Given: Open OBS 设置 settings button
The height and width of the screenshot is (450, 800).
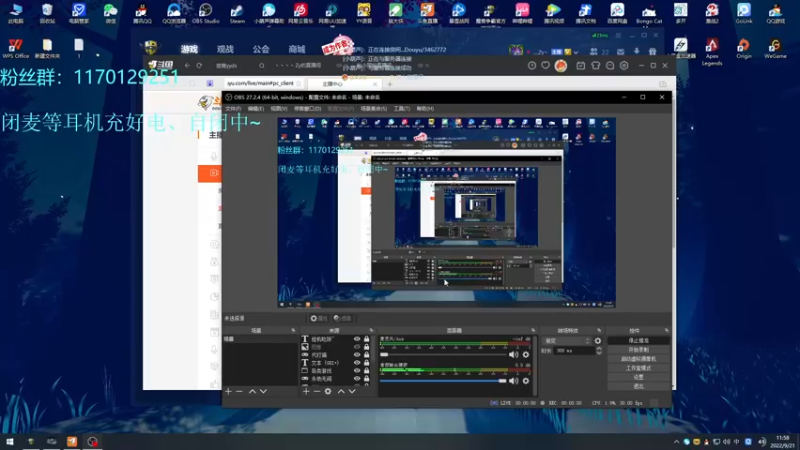Looking at the screenshot, I should (638, 377).
